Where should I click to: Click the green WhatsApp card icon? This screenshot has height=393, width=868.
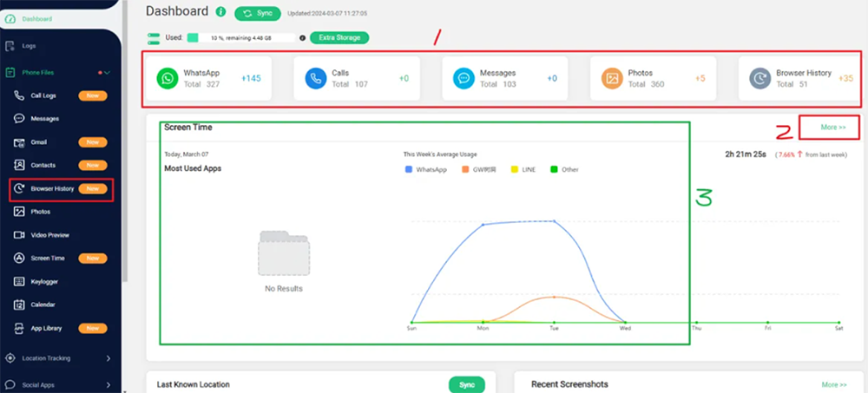(x=168, y=79)
